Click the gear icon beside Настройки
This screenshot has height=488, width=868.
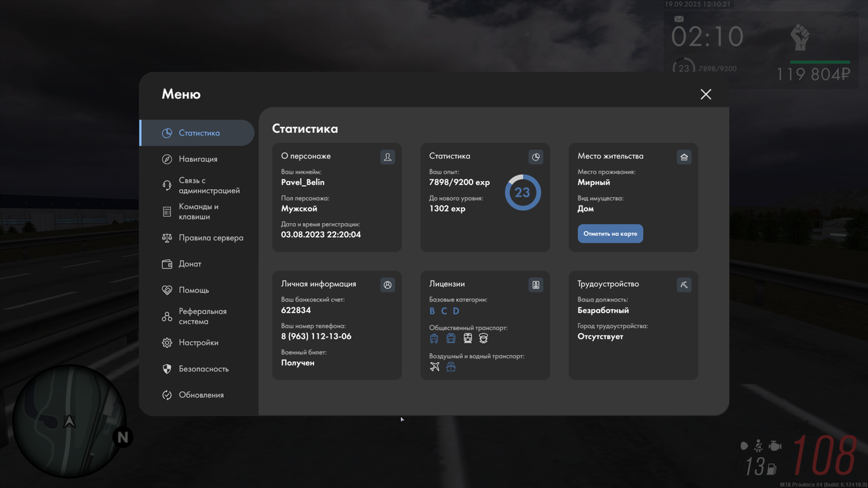coord(167,343)
